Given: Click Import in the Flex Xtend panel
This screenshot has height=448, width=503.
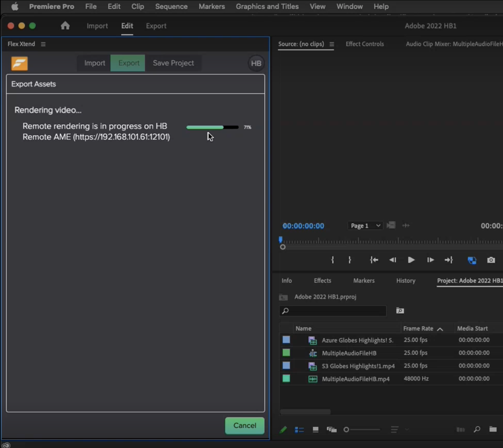Looking at the screenshot, I should 94,63.
